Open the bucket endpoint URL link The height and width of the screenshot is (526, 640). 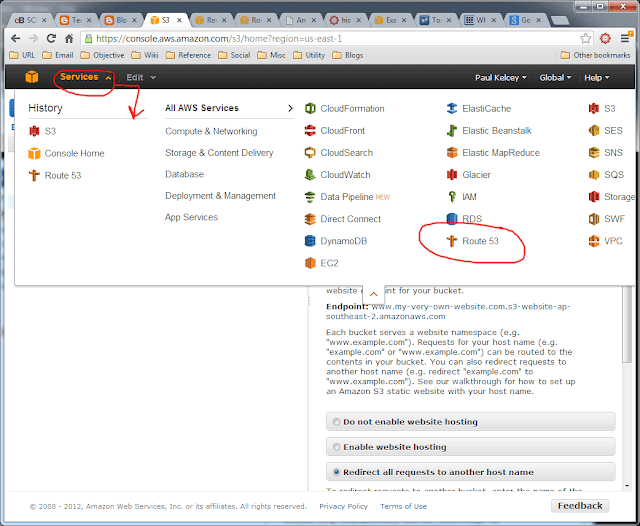(x=448, y=311)
